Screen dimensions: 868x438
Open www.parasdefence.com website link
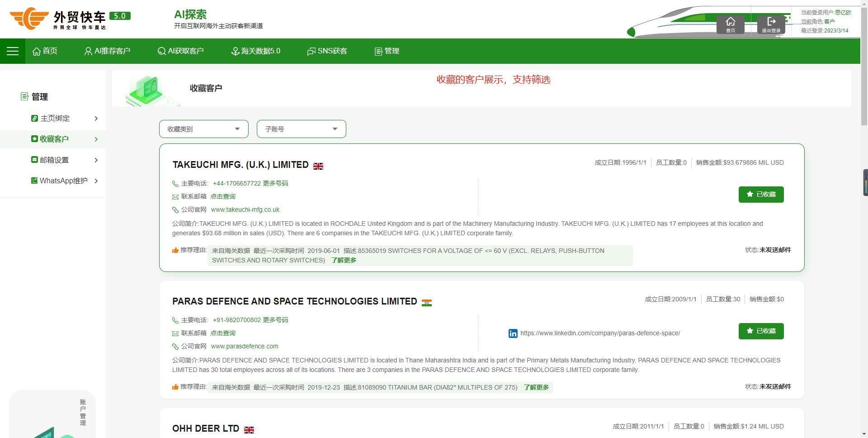[x=245, y=346]
